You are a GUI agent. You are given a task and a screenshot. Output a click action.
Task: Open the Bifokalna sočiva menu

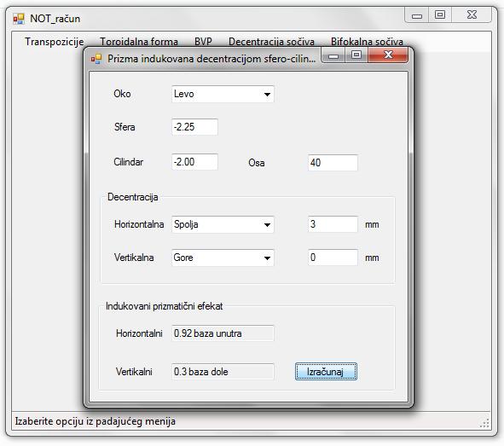point(367,42)
